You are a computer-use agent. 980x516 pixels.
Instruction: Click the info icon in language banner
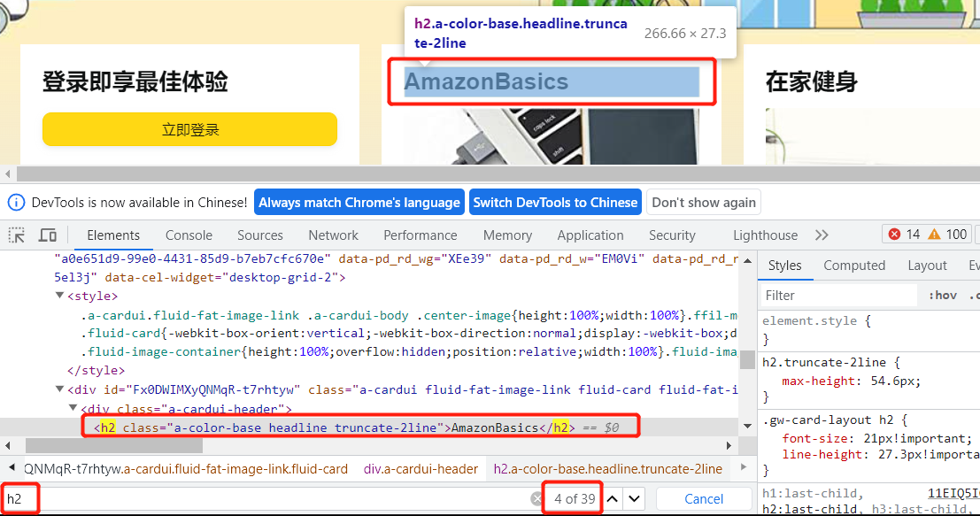[x=16, y=203]
